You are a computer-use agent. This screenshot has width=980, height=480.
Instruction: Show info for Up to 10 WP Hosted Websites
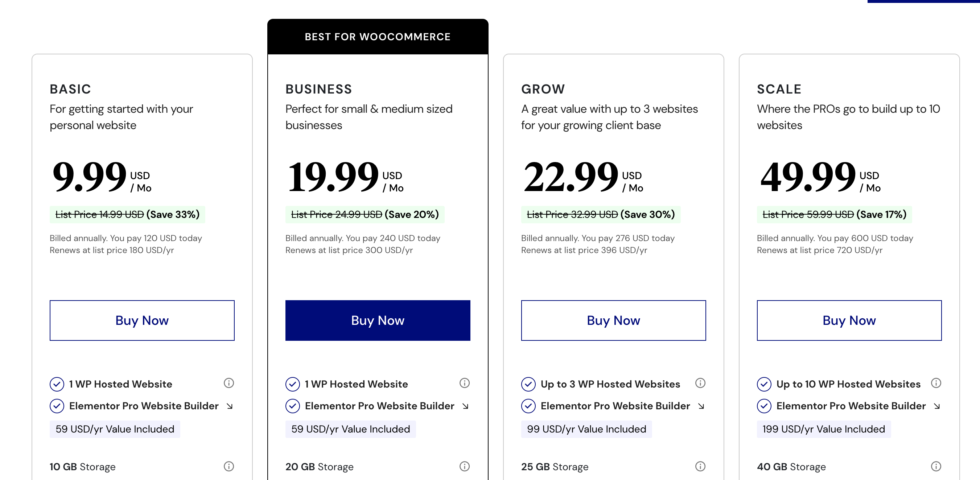[936, 383]
